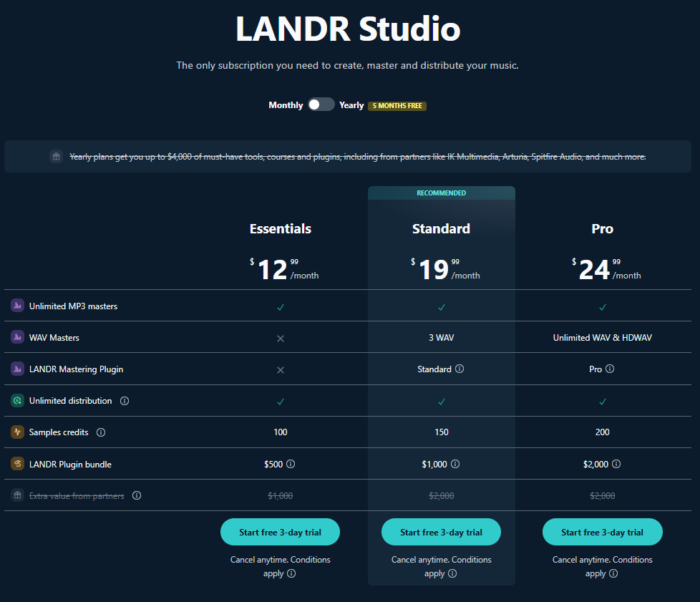Toggle the Monthly/Yearly billing switch
The height and width of the screenshot is (602, 700).
[x=321, y=105]
